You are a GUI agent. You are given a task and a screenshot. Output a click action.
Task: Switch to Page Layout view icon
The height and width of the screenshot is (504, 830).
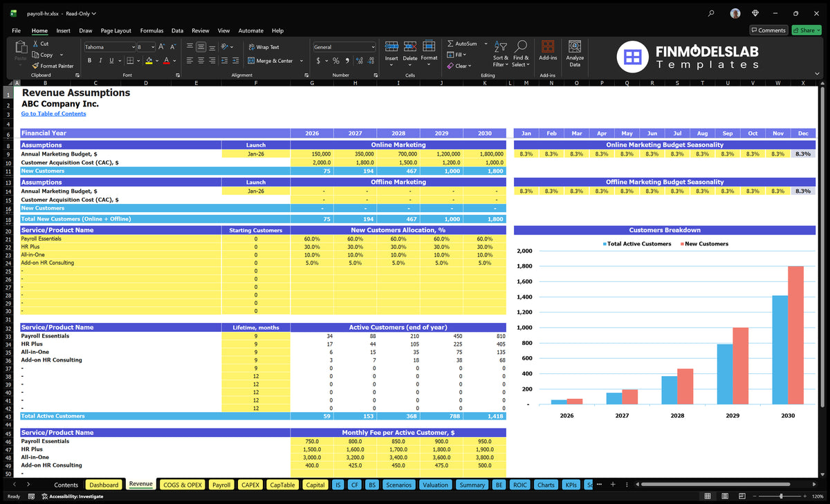click(x=723, y=496)
